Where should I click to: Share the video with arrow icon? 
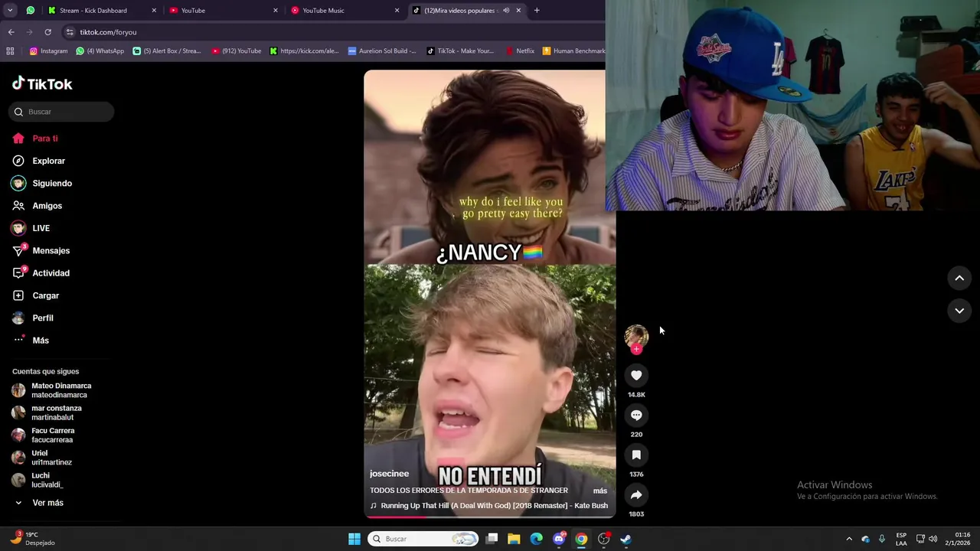(636, 494)
